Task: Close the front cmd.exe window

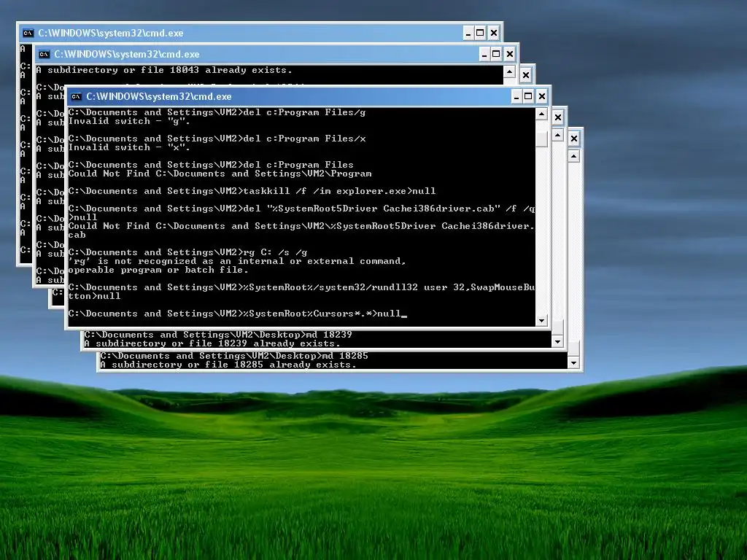Action: point(542,97)
